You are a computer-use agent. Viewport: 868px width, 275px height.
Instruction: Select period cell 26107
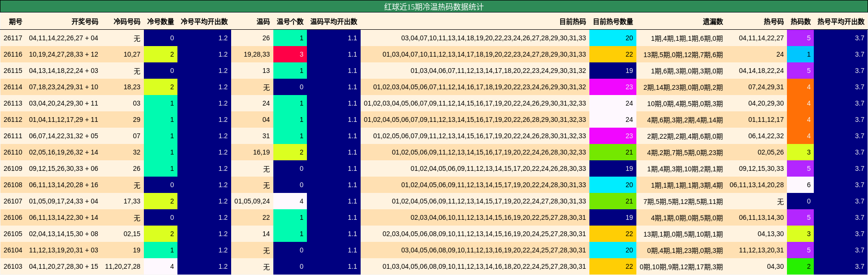[13, 201]
